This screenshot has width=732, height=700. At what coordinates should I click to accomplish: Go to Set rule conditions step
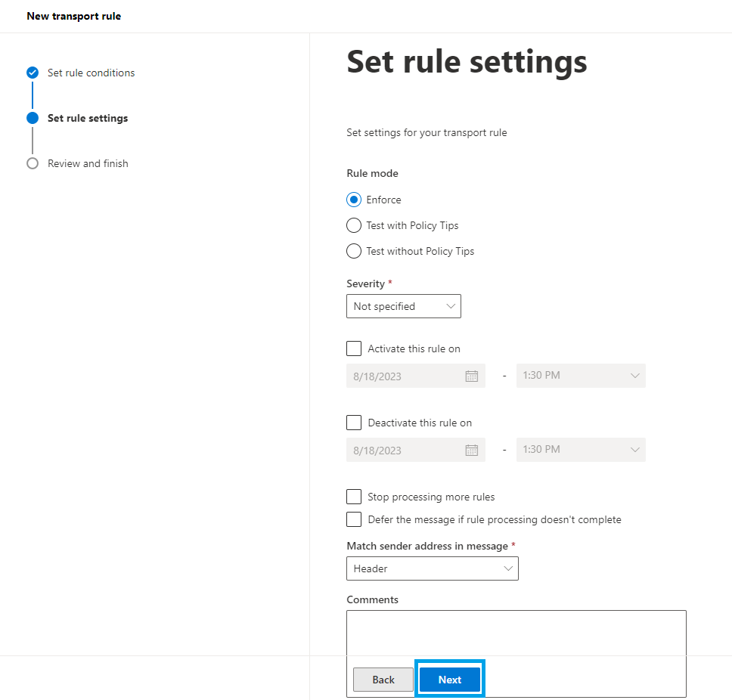click(91, 73)
